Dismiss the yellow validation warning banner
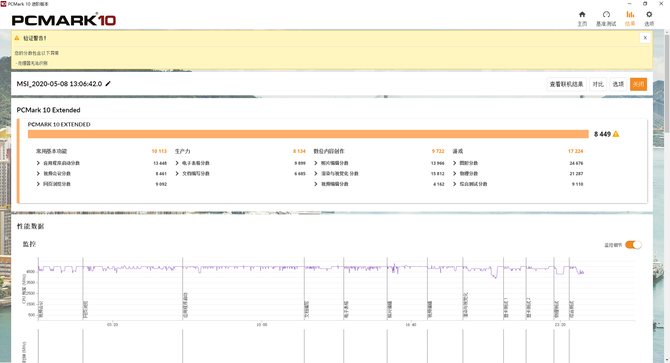670x363 pixels. coord(645,38)
